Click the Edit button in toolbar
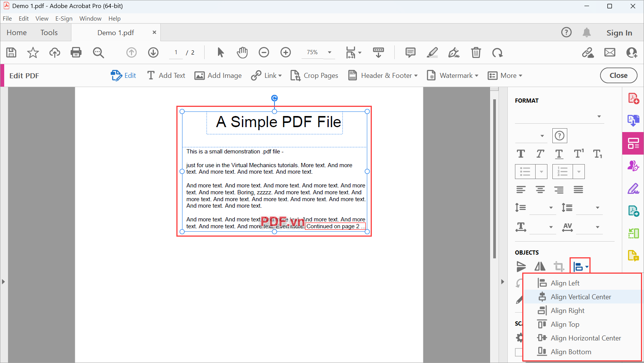This screenshot has width=644, height=363. (x=123, y=76)
